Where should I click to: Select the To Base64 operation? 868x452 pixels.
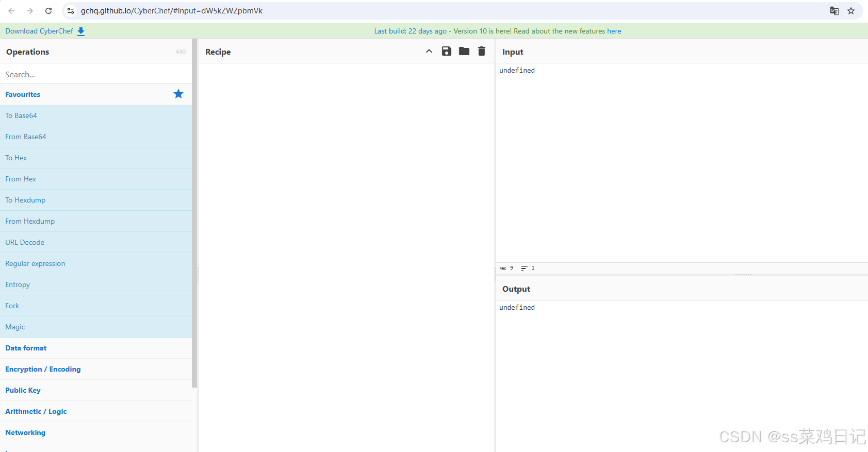pos(96,115)
